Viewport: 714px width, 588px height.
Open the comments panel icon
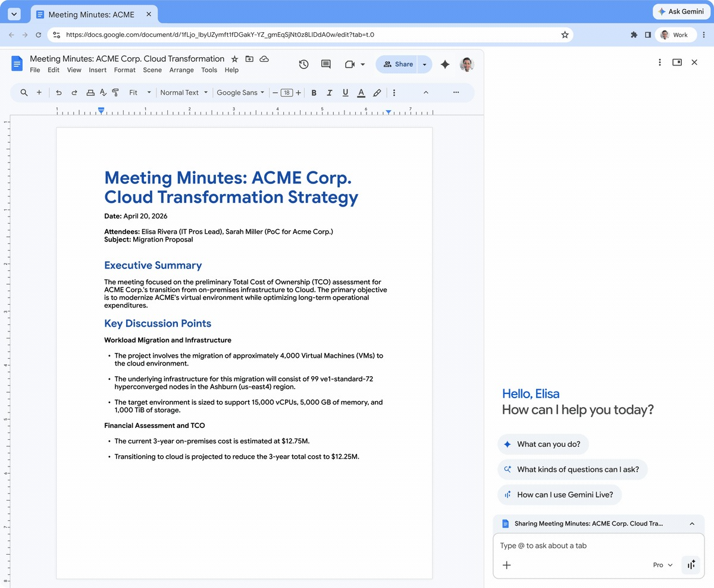tap(325, 64)
